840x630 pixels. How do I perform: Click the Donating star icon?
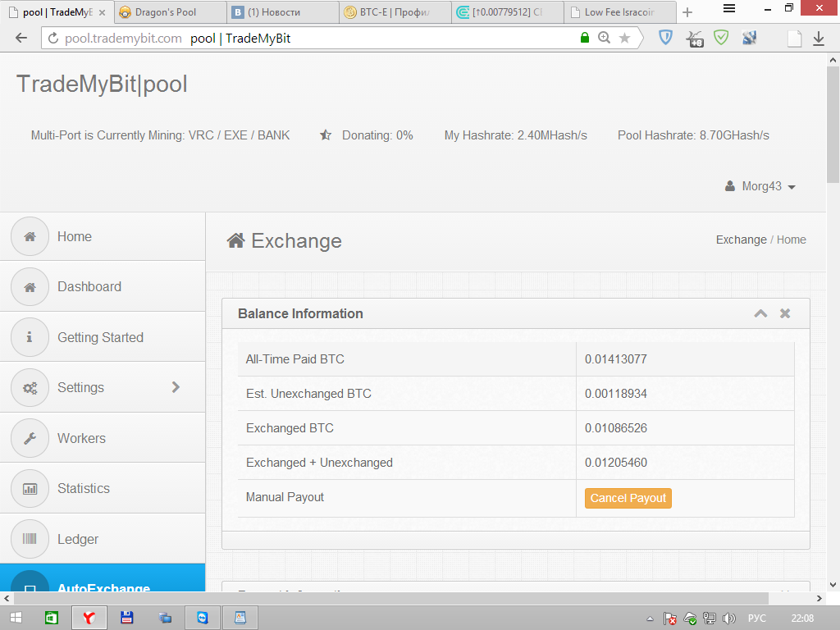coord(326,135)
